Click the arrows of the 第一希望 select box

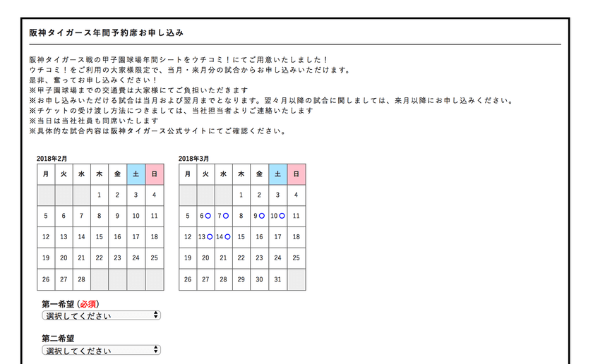pos(155,315)
